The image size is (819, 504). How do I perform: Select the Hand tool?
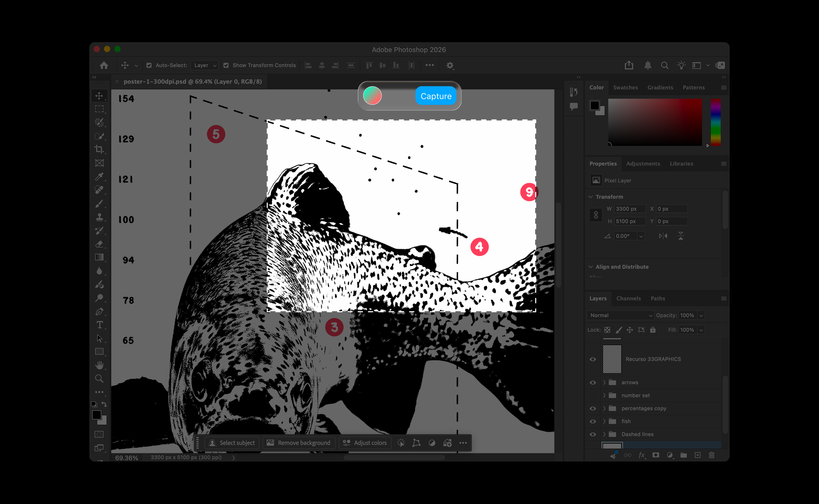tap(99, 365)
